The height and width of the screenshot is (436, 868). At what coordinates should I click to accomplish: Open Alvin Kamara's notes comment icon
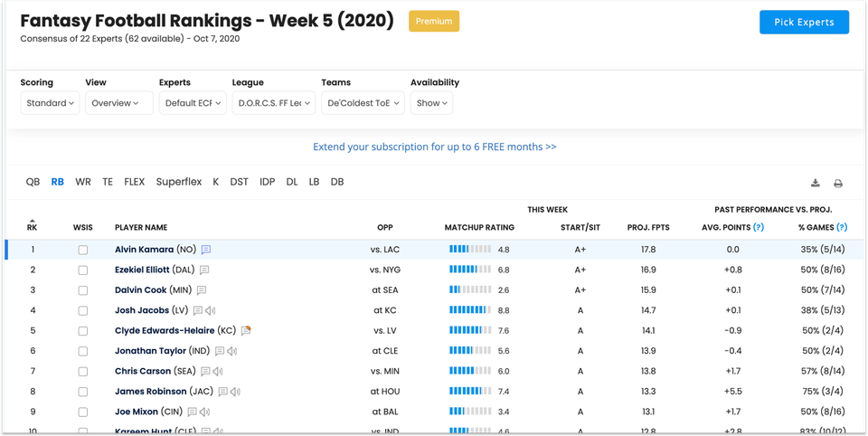click(x=206, y=250)
